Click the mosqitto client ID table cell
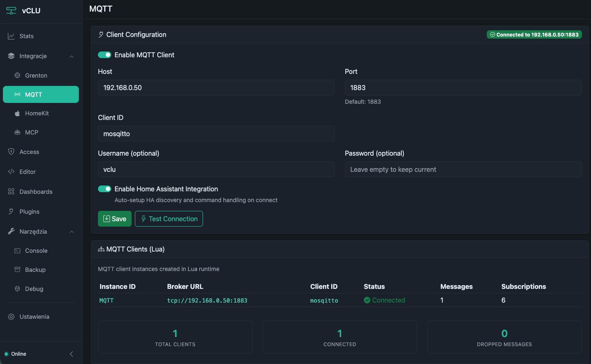 [324, 300]
